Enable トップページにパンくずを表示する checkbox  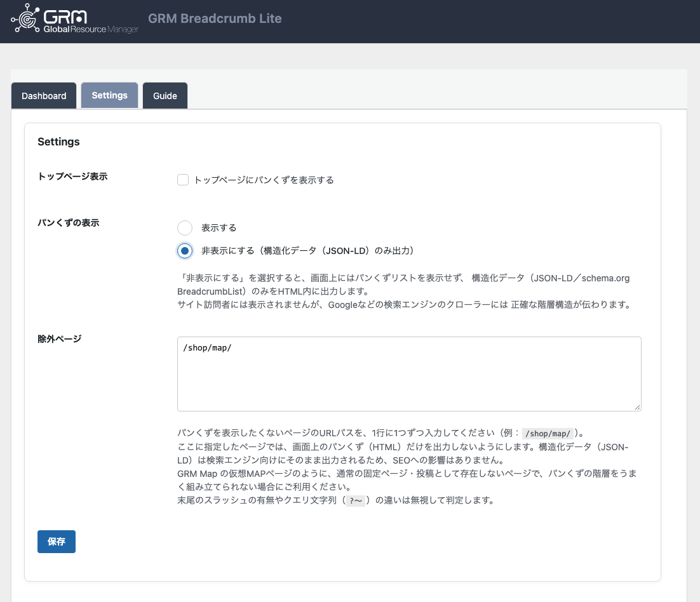tap(183, 180)
